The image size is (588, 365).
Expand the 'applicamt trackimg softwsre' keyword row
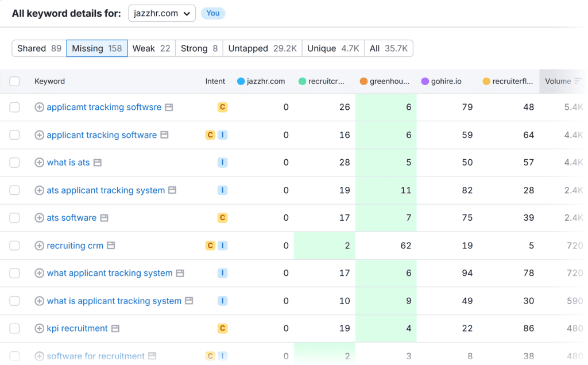39,107
